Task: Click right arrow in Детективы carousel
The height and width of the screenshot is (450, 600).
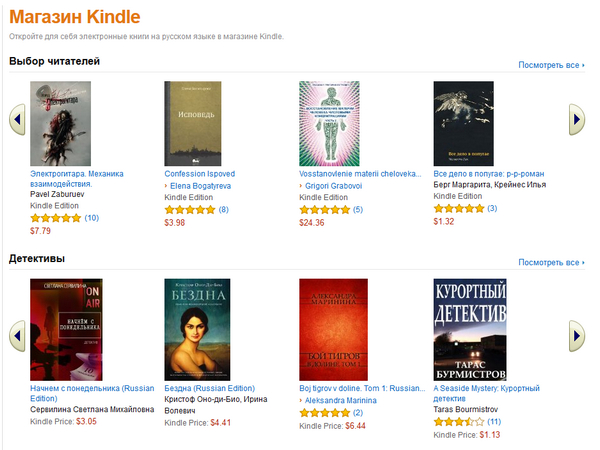Action: coord(577,336)
